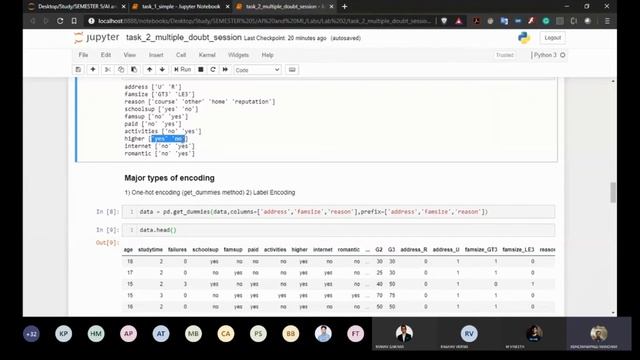Select participant avatar MB
Image resolution: width=640 pixels, height=360 pixels.
click(193, 334)
